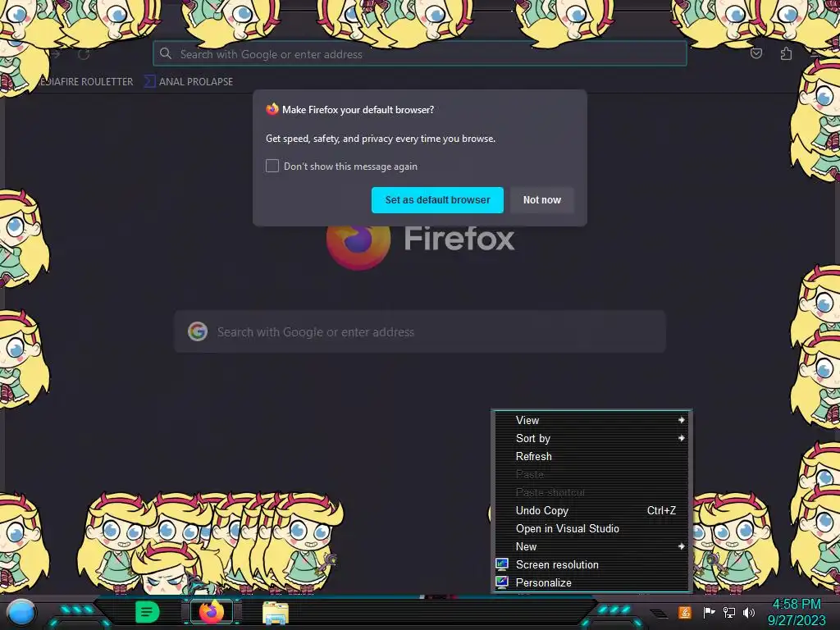
Task: Dismiss the prompt with Not now
Action: pos(541,200)
